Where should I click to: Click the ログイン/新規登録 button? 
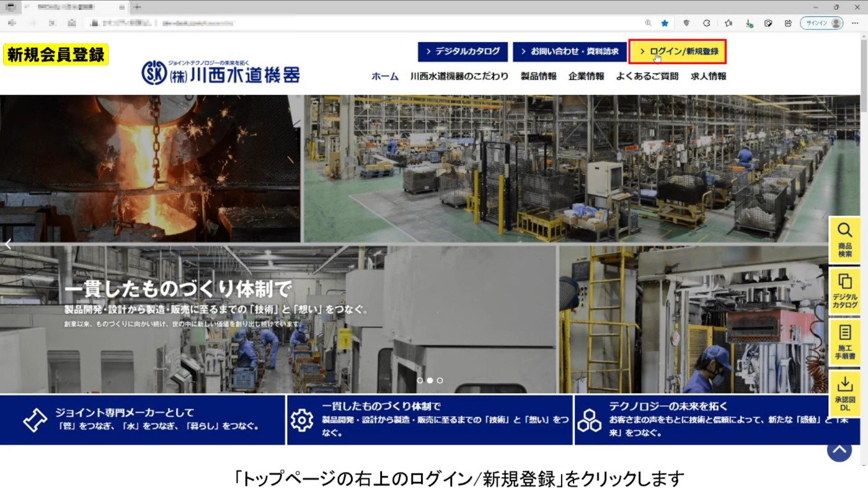tap(677, 51)
